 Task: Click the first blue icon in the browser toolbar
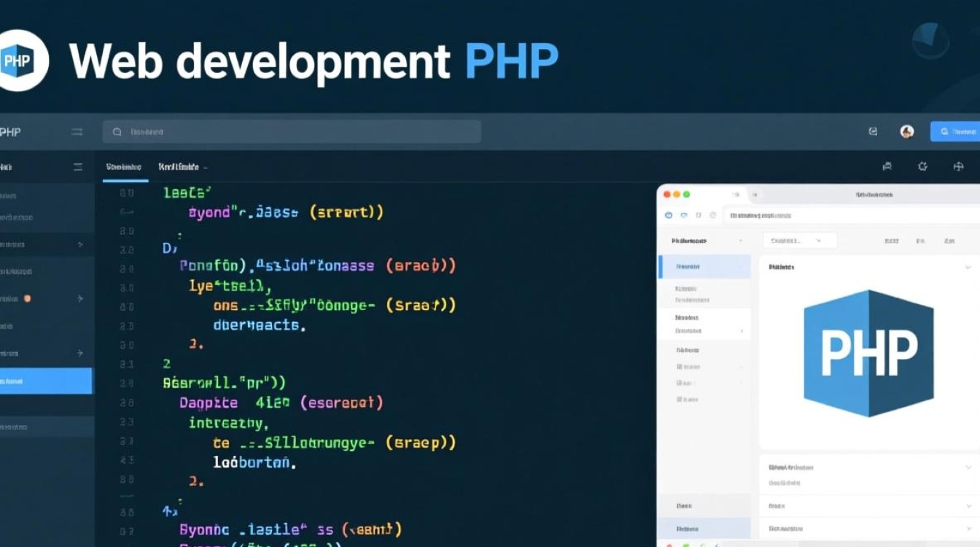click(668, 215)
